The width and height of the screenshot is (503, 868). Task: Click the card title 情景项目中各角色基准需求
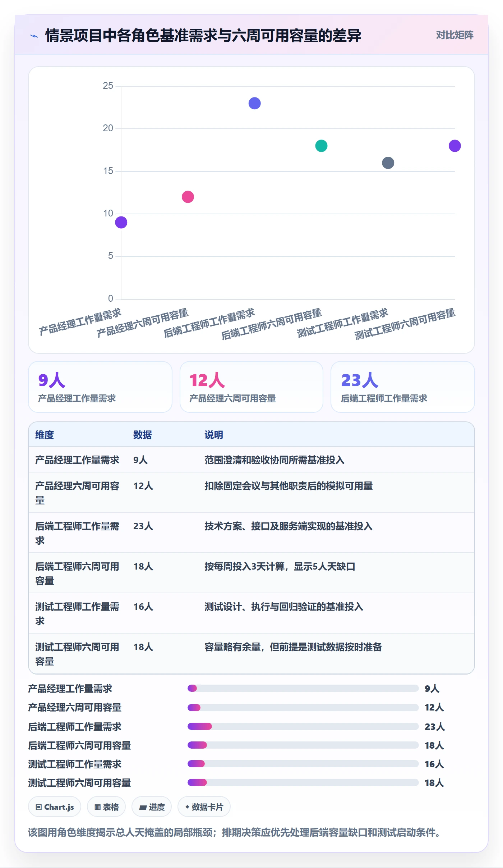point(203,36)
